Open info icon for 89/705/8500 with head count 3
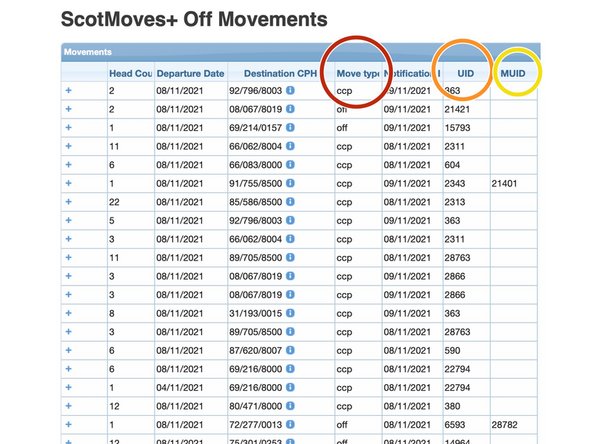The width and height of the screenshot is (592, 444). click(290, 331)
